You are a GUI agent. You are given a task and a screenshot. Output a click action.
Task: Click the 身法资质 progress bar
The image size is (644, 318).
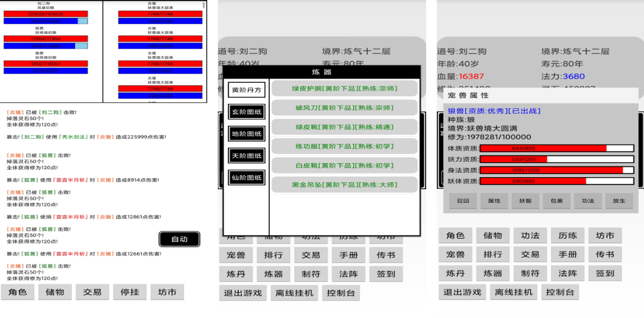[x=556, y=170]
